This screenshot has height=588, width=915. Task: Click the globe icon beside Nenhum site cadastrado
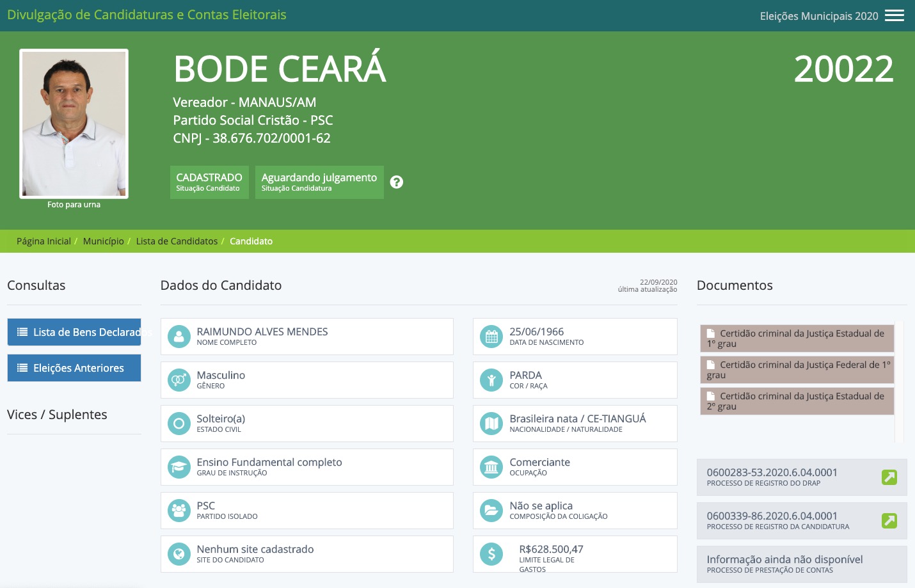click(x=179, y=553)
